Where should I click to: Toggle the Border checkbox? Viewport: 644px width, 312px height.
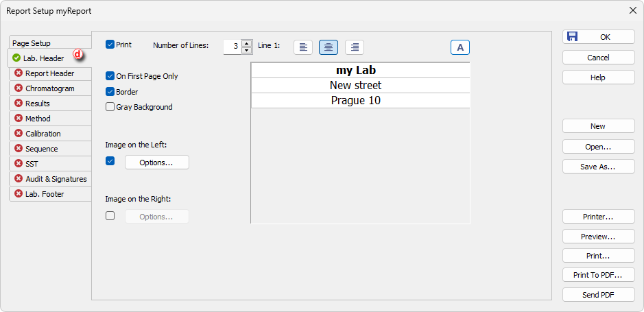click(110, 92)
